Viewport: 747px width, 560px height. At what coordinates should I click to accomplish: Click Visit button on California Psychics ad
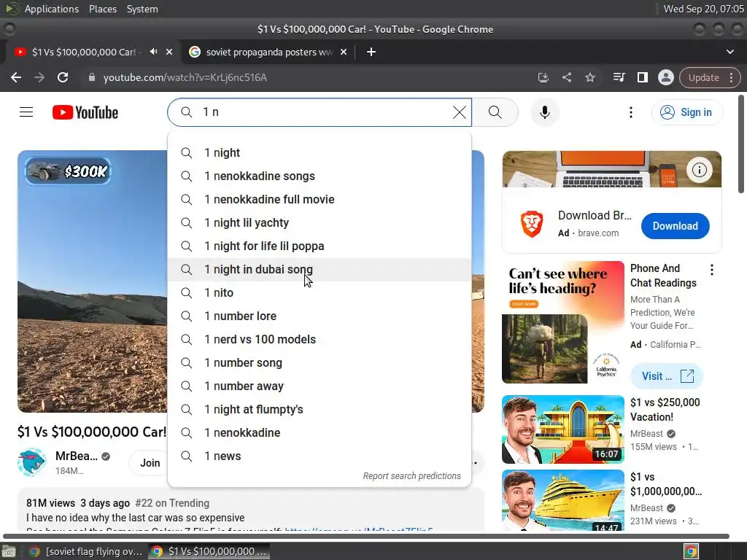click(667, 376)
